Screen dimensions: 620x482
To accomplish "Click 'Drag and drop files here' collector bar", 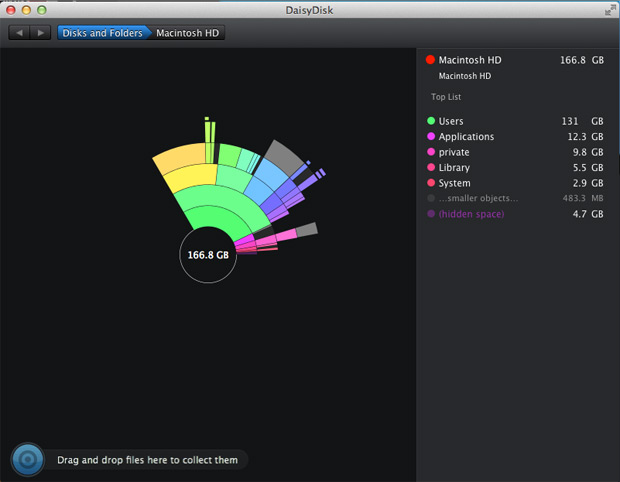I will pyautogui.click(x=147, y=460).
